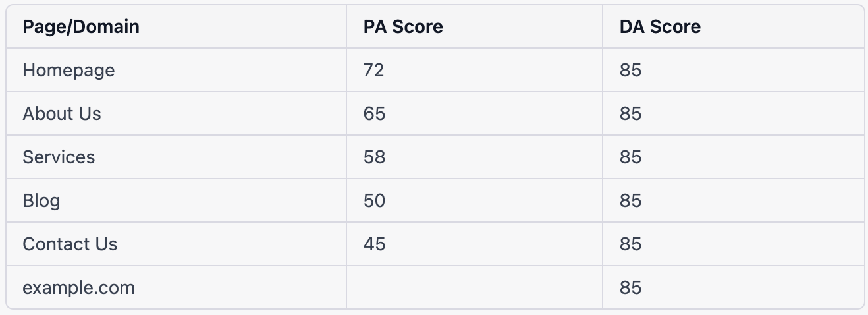Viewport: 868px width, 315px height.
Task: Click the DA score 85 in Homepage row
Action: 630,71
